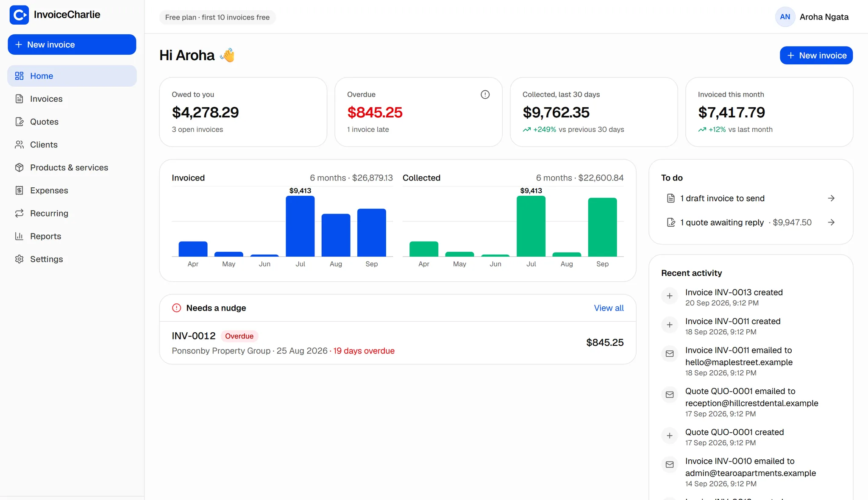Click the Sep bar in Collected chart
Viewport: 868px width, 500px height.
602,227
